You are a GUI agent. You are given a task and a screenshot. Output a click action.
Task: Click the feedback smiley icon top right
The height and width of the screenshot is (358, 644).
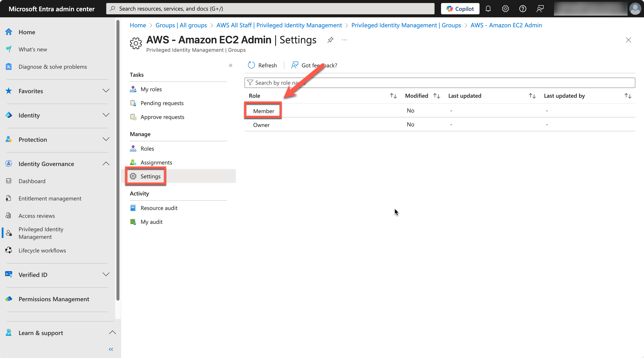tap(540, 8)
